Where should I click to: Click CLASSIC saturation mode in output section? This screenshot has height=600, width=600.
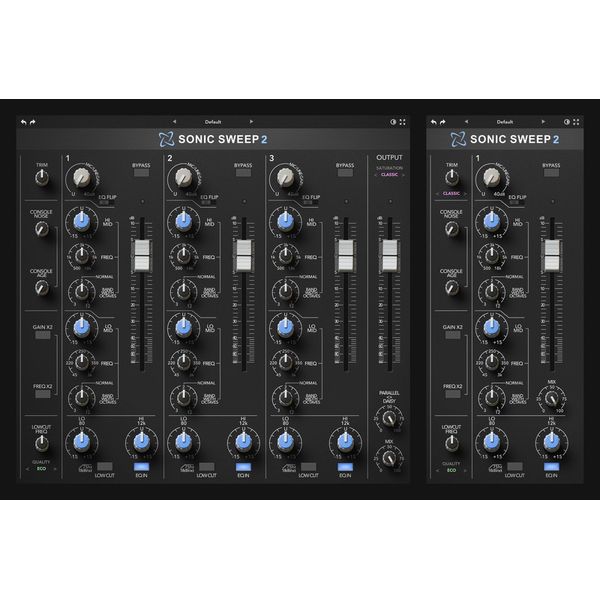pyautogui.click(x=390, y=175)
